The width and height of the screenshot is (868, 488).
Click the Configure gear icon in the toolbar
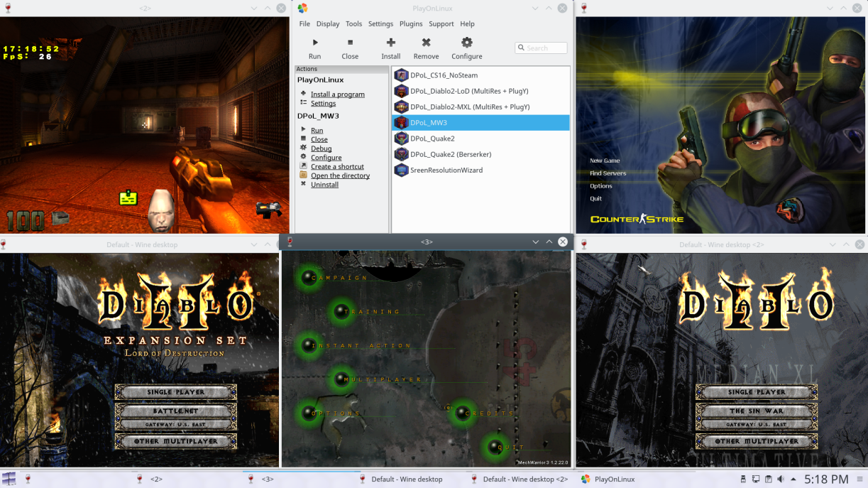tap(466, 43)
